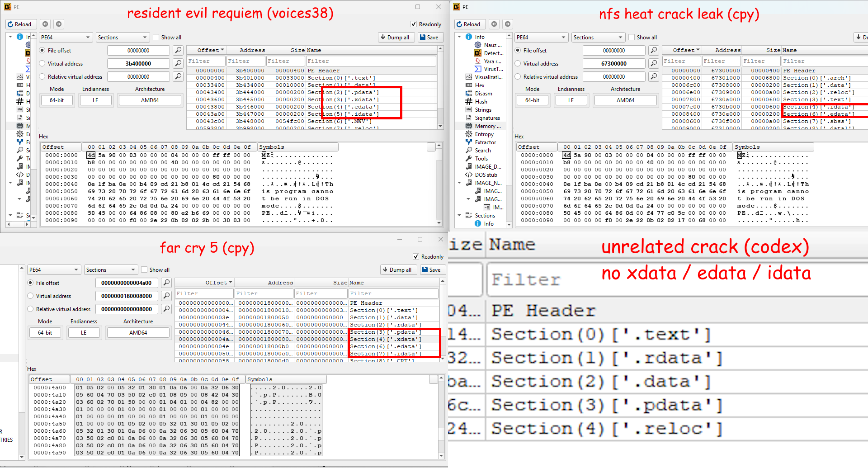The height and width of the screenshot is (468, 868).
Task: Click forward arrow in NFS Heat window toolbar
Action: point(508,24)
